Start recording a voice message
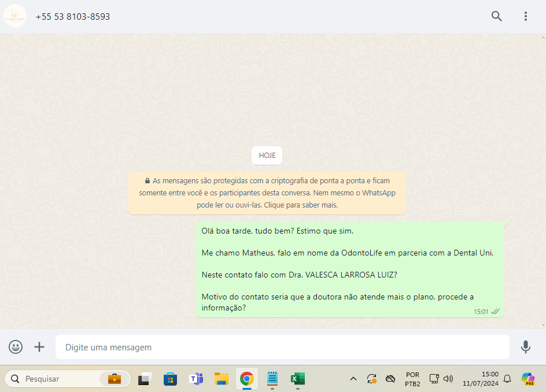This screenshot has width=546, height=392. point(525,347)
